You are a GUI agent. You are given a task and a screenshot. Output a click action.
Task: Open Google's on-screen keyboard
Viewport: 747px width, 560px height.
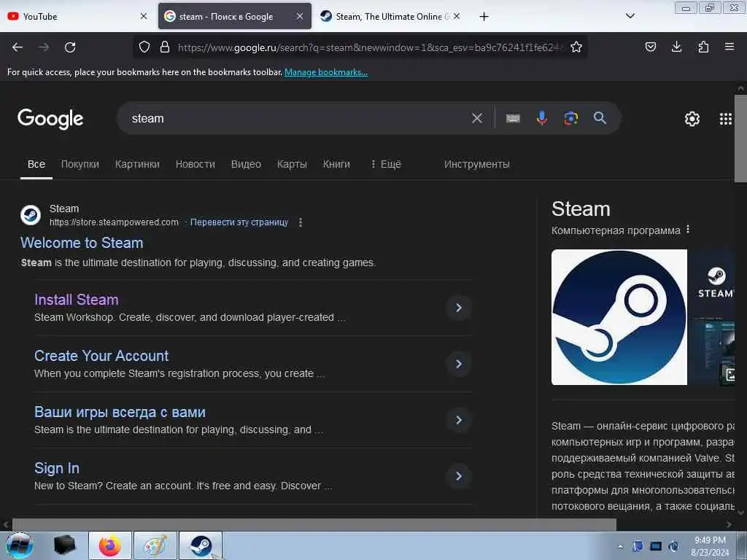tap(513, 118)
